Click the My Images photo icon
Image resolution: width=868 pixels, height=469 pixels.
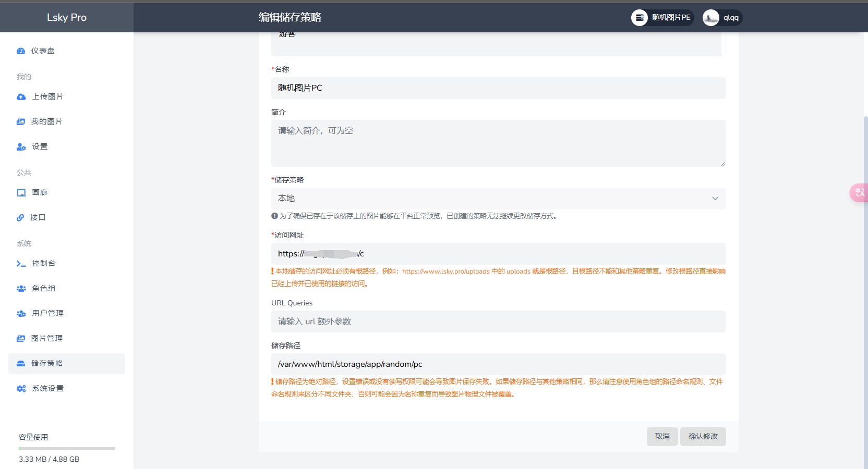coord(21,122)
